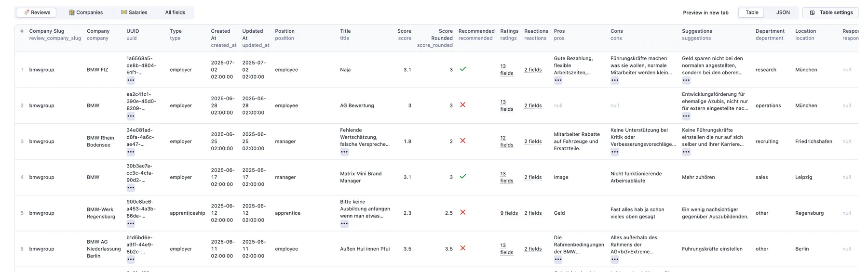
Task: Expand Cons text starting Alles außerhalb
Action: click(615, 259)
